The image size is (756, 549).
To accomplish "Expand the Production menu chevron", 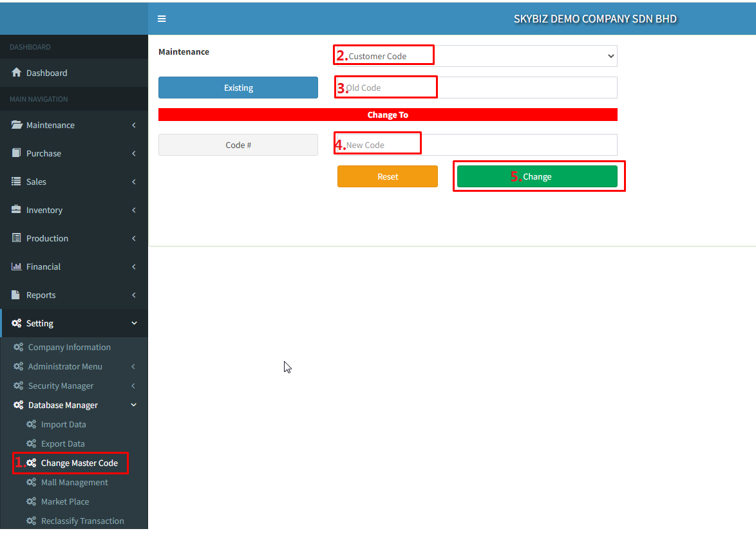I will click(x=133, y=238).
